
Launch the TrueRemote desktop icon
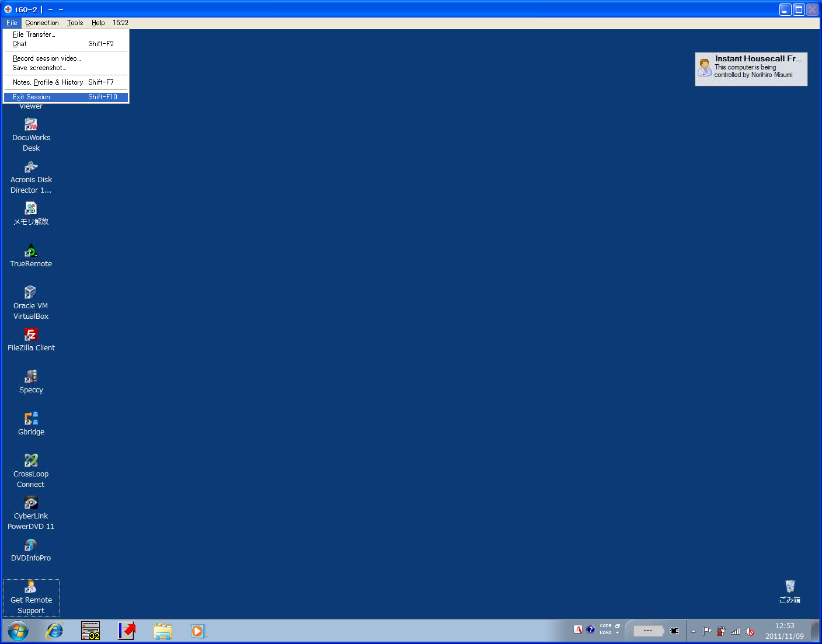point(31,252)
